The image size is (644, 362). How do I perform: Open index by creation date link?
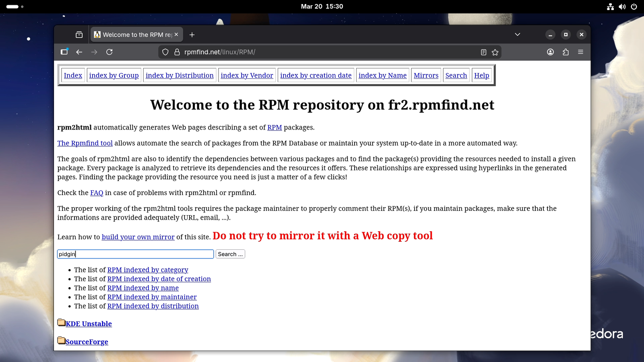pos(316,75)
